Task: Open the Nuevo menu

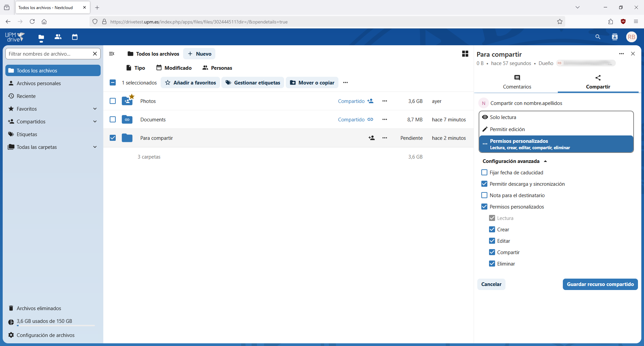Action: click(x=199, y=54)
